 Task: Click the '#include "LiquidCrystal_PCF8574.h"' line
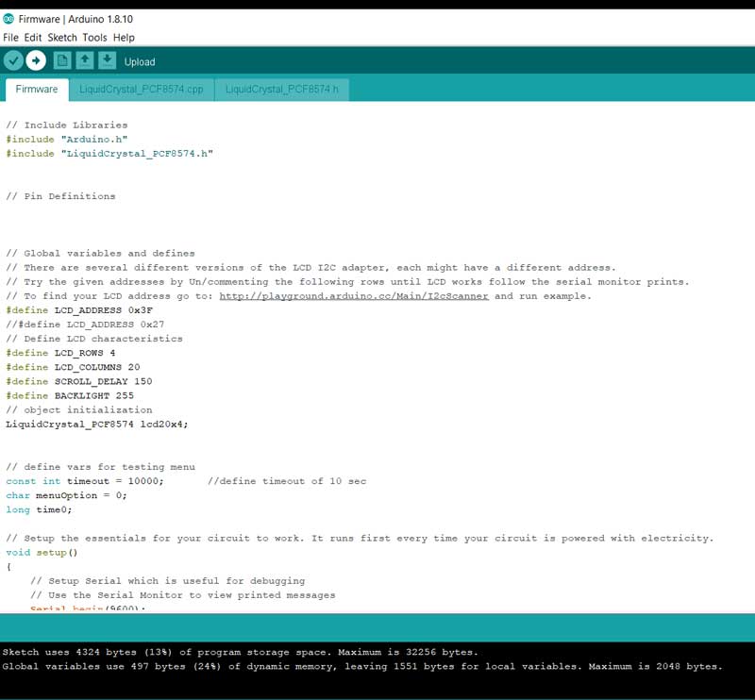tap(109, 154)
